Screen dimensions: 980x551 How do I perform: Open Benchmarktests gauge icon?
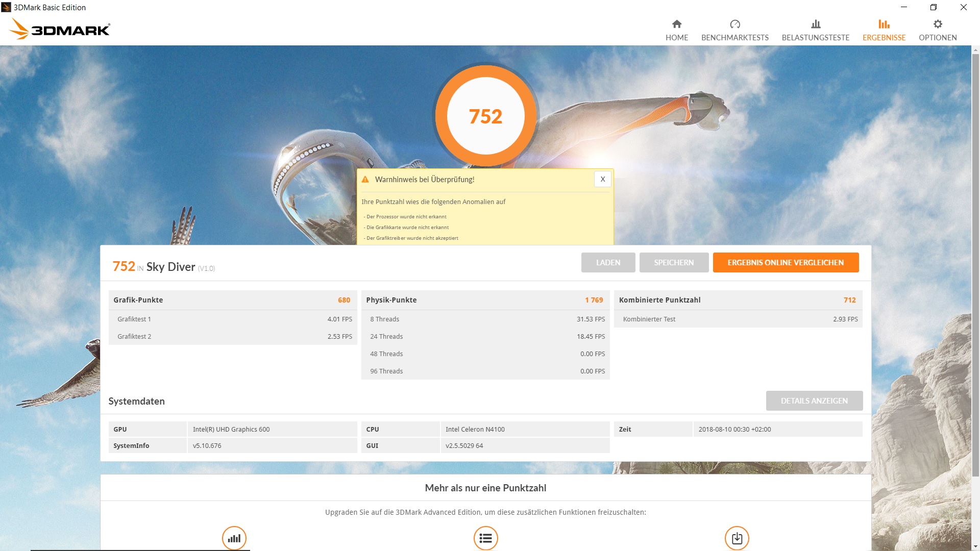(735, 24)
